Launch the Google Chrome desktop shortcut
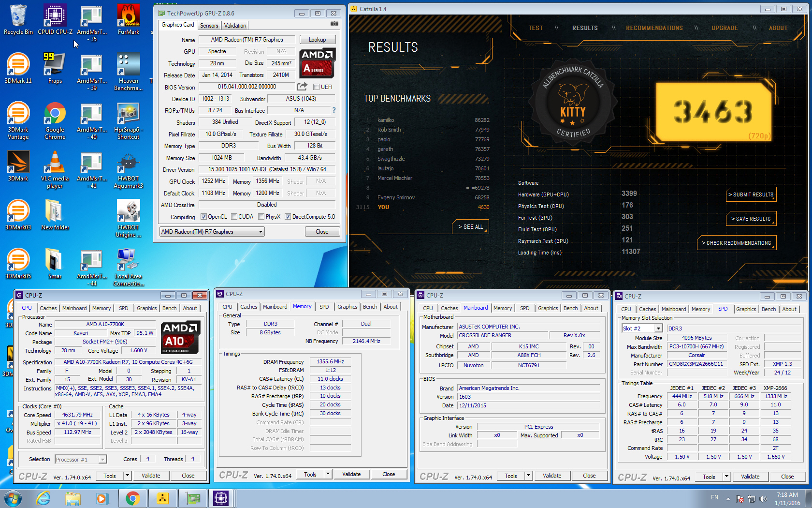 pyautogui.click(x=55, y=120)
